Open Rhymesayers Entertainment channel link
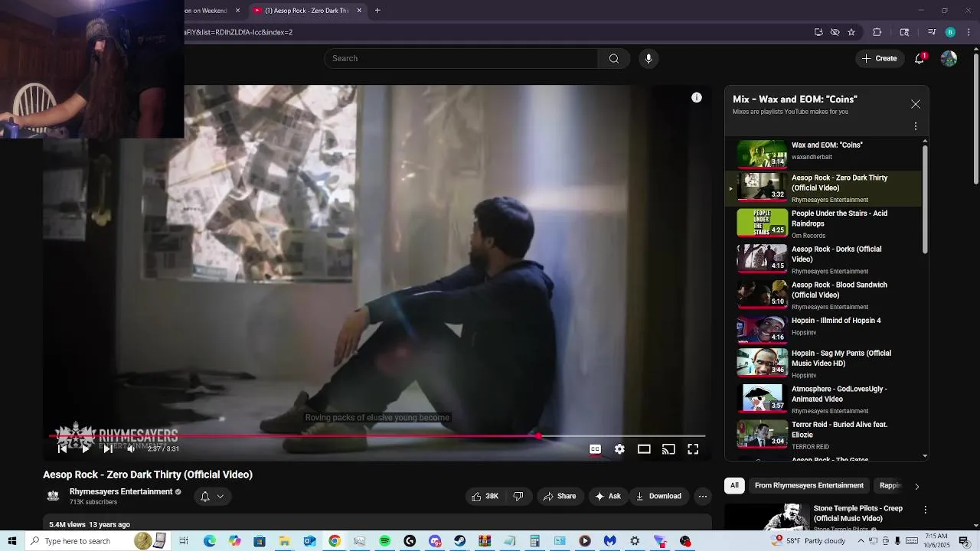 coord(121,491)
